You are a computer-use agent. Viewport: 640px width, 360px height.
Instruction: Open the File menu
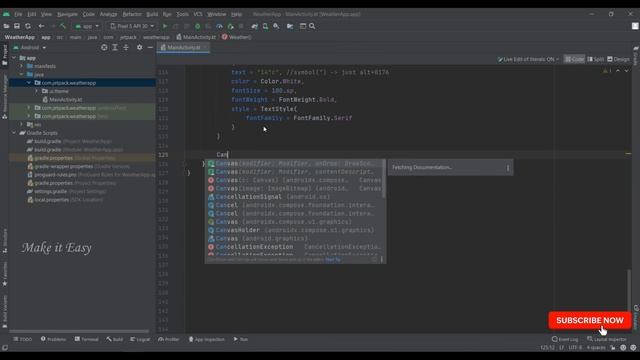coord(18,14)
